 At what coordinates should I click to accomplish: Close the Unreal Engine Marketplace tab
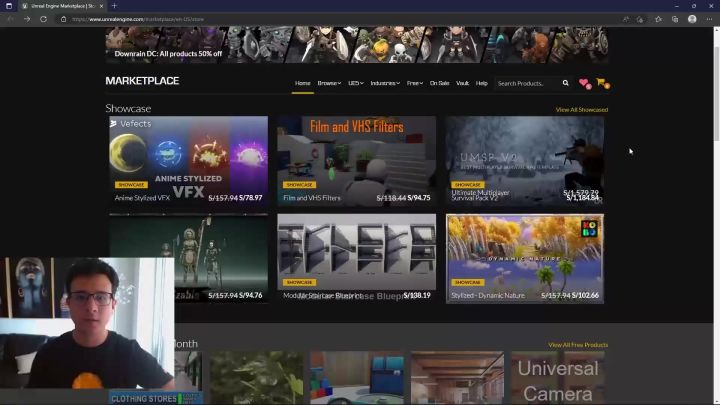coord(101,6)
